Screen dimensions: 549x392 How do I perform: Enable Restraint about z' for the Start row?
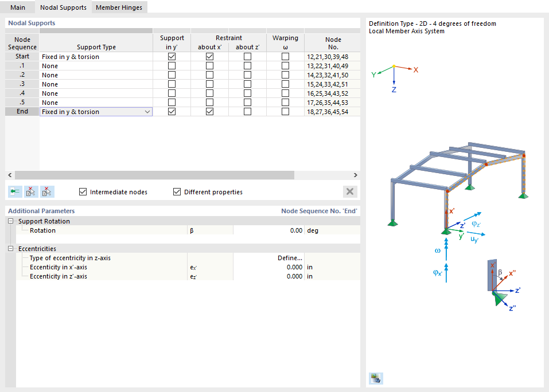[x=247, y=56]
